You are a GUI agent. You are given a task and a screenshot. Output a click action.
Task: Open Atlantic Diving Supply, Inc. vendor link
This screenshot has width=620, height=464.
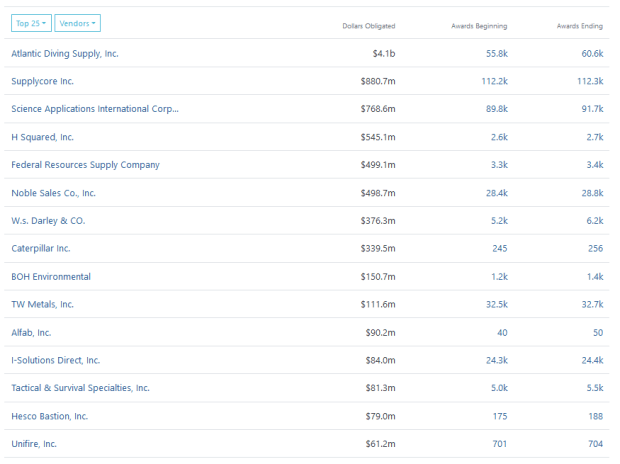(65, 53)
